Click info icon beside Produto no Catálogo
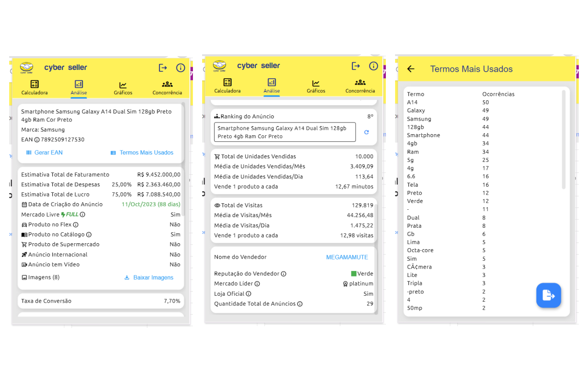 89,235
